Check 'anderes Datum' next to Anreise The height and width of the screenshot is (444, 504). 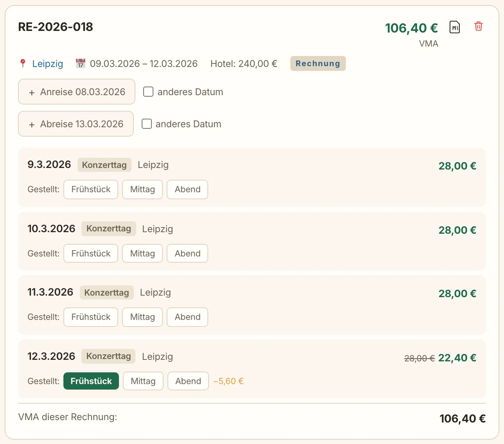point(148,92)
